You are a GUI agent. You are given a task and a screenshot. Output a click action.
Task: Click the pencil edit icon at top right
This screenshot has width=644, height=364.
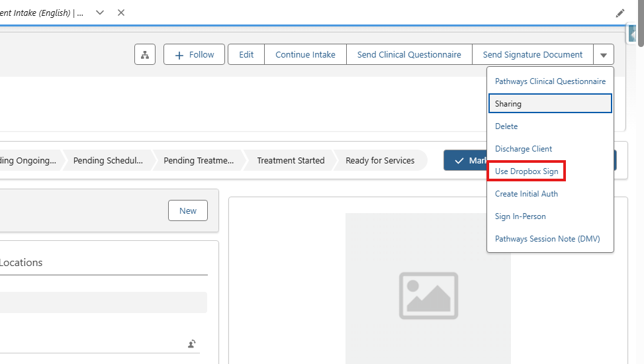tap(620, 13)
